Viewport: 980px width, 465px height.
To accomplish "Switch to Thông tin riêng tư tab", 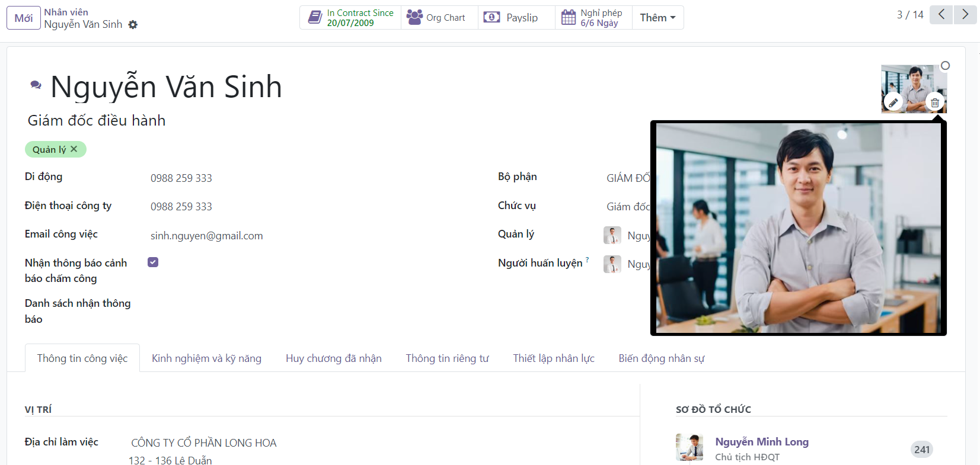I will coord(447,358).
